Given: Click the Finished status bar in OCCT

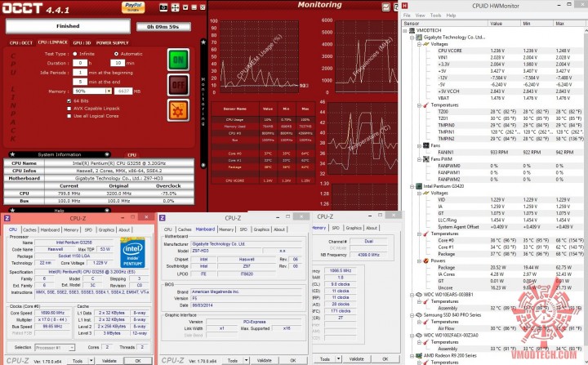Looking at the screenshot, I should coord(68,26).
